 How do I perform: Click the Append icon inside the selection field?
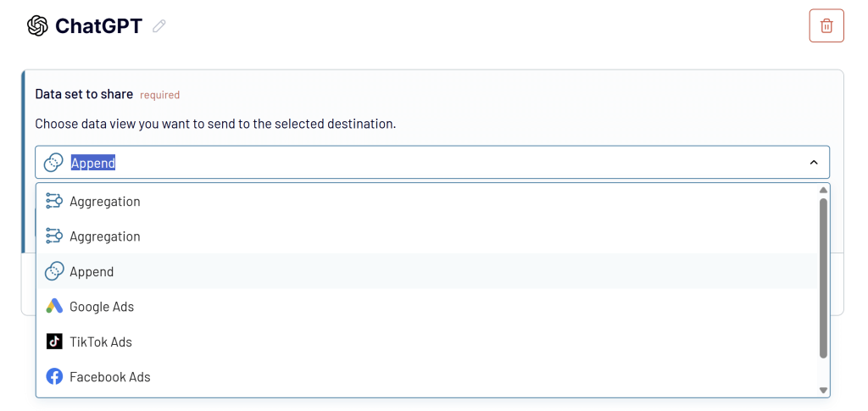pyautogui.click(x=54, y=163)
